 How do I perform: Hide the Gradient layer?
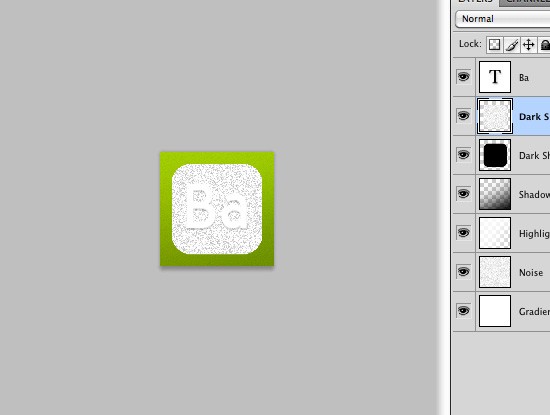[463, 310]
